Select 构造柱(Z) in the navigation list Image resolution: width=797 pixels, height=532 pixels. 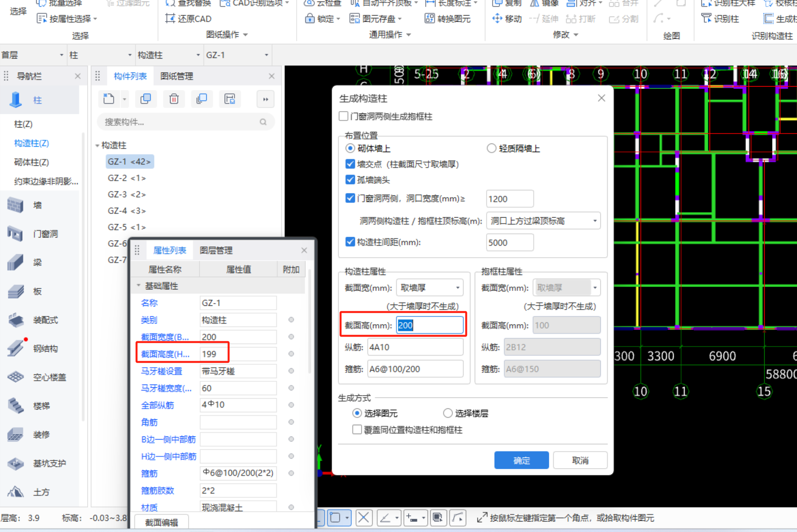click(x=32, y=143)
